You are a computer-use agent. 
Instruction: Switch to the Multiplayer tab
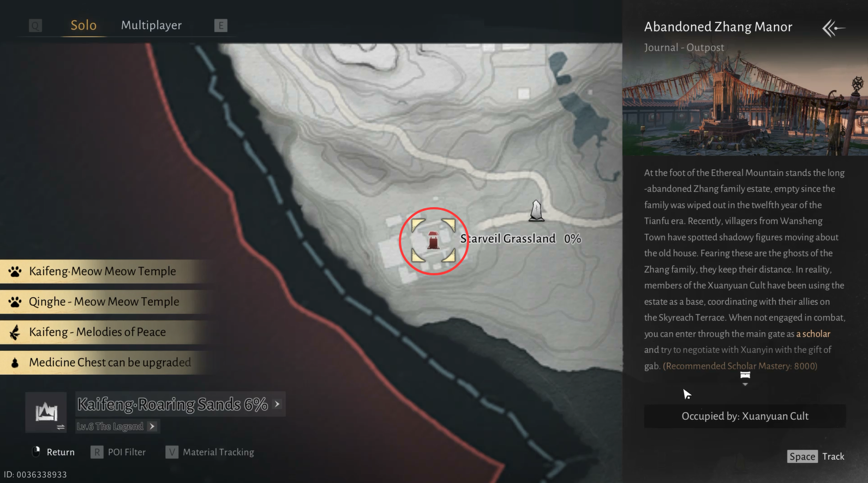click(151, 25)
